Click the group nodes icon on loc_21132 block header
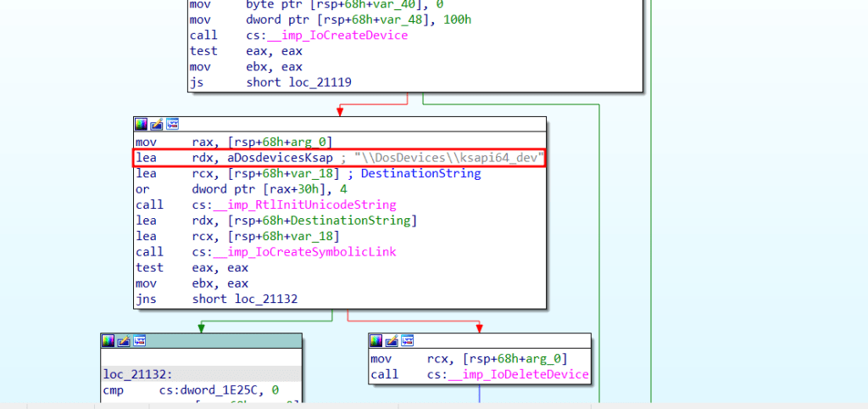 (138, 340)
